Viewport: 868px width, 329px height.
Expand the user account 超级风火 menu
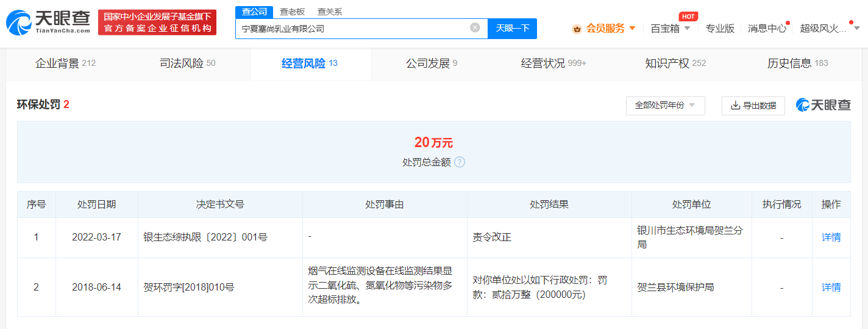[x=830, y=29]
